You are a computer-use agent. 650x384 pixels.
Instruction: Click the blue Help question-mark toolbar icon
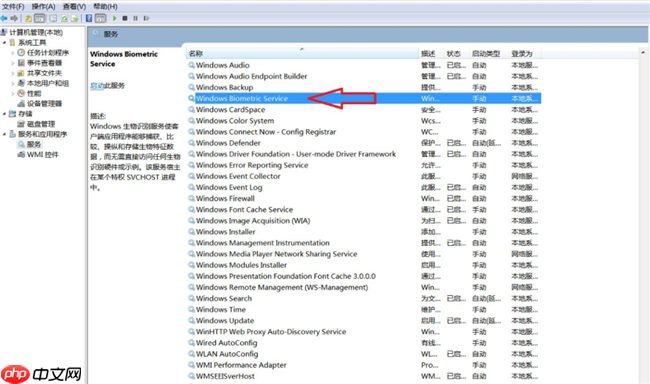(89, 18)
